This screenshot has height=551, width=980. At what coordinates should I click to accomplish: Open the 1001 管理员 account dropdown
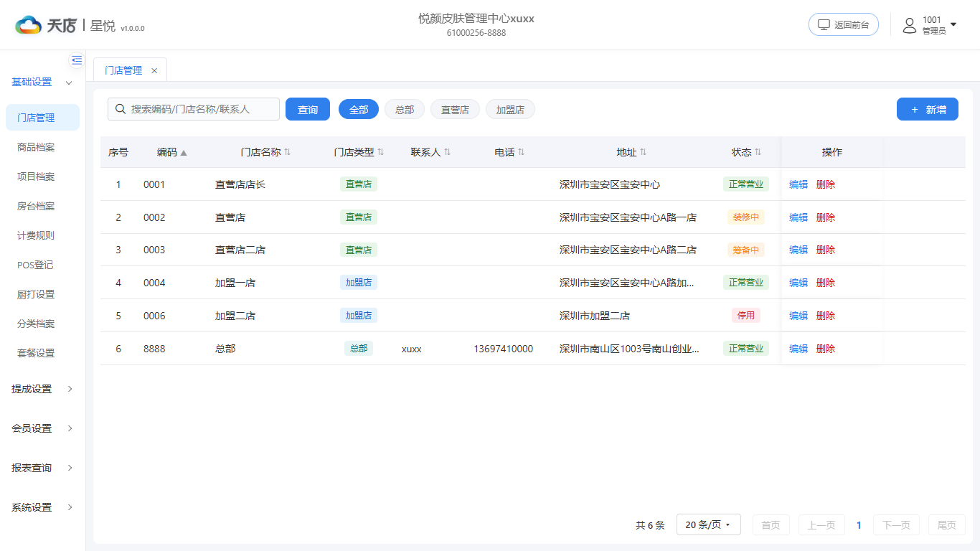pyautogui.click(x=930, y=25)
